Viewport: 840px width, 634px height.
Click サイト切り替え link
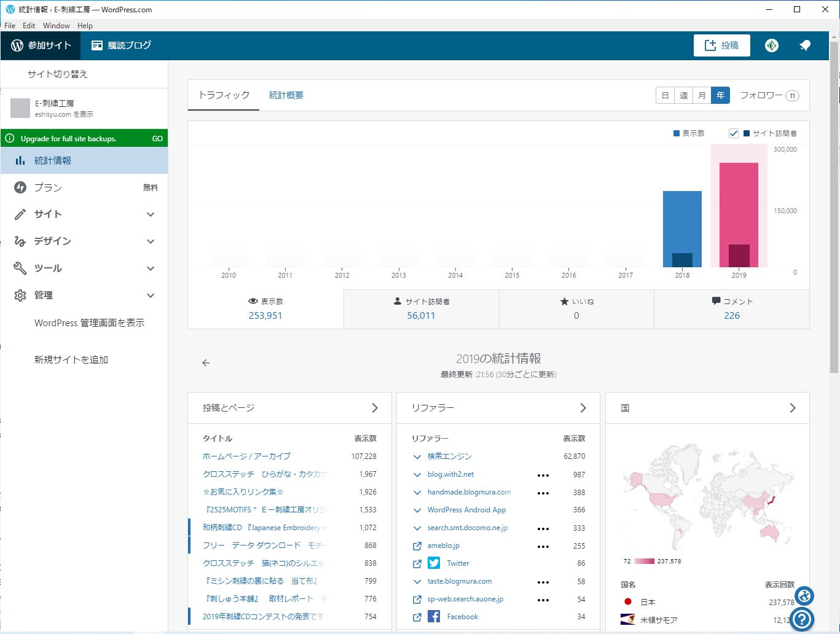(x=58, y=74)
